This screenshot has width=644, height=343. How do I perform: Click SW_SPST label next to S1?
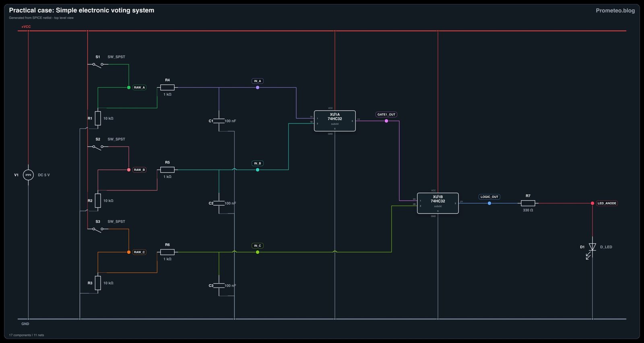116,57
